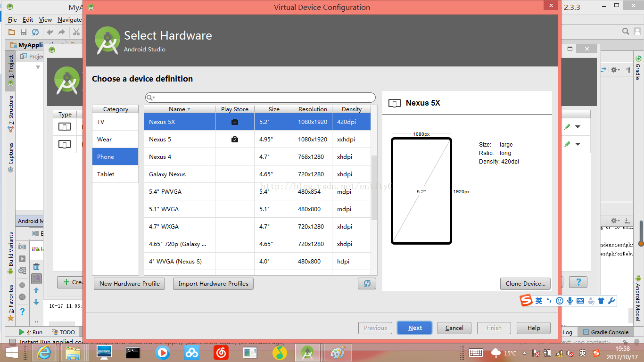The image size is (644, 362).
Task: Select the Galaxy Nexus device row
Action: coord(257,174)
